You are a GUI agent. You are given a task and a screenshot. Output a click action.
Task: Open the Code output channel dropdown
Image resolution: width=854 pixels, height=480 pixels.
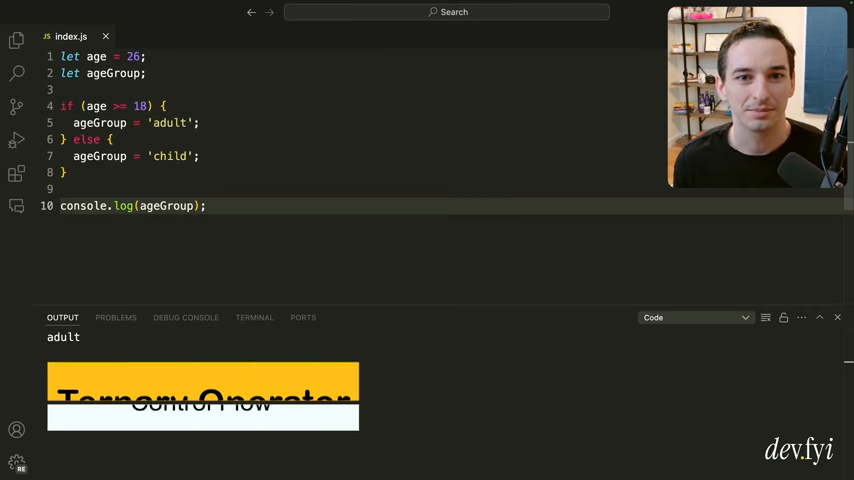[696, 318]
